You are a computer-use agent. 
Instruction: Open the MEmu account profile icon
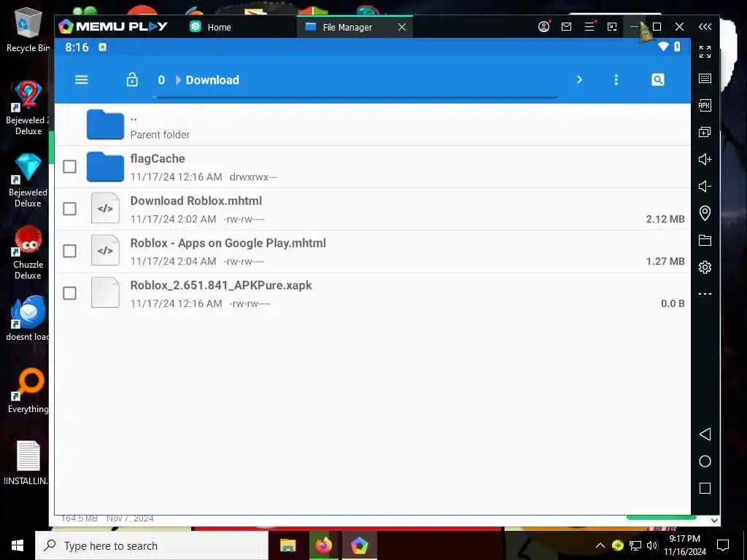tap(543, 27)
